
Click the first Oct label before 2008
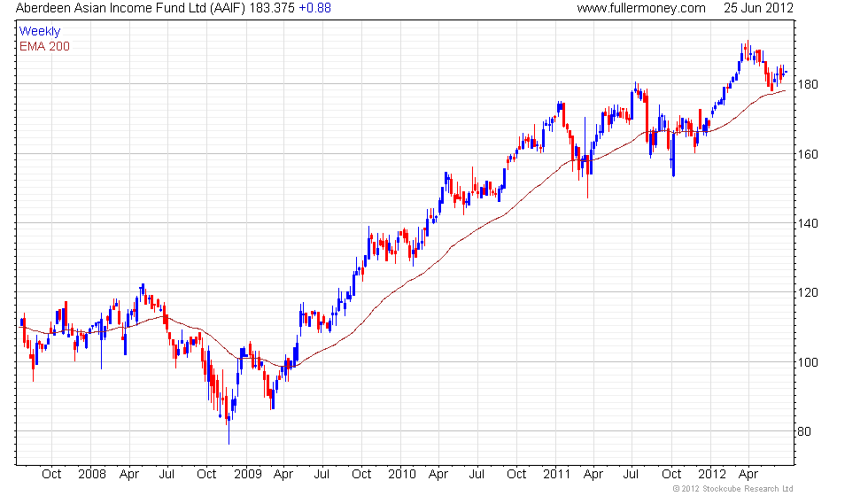51,475
